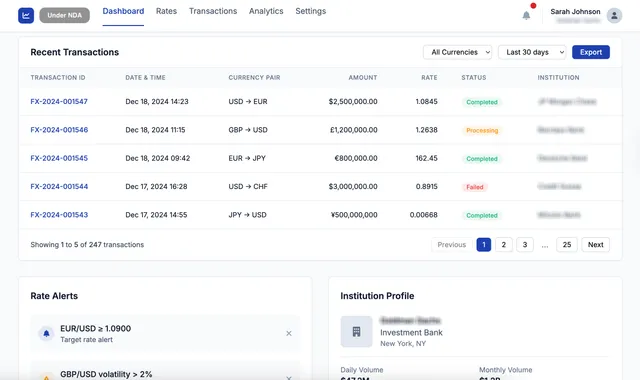640x380 pixels.
Task: Click the Investment Bank label
Action: (411, 333)
